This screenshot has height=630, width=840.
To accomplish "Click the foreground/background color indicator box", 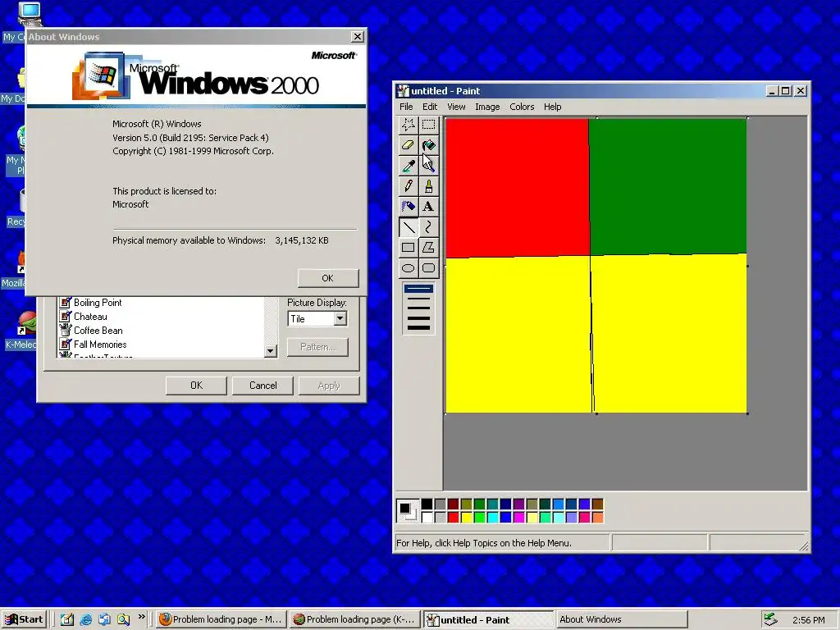I will [407, 510].
